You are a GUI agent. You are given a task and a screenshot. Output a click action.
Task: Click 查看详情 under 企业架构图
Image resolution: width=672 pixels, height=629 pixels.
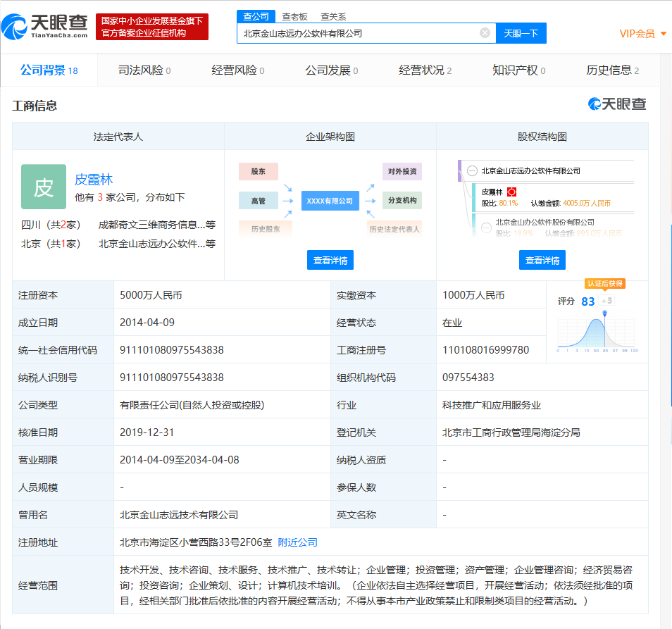[x=330, y=260]
